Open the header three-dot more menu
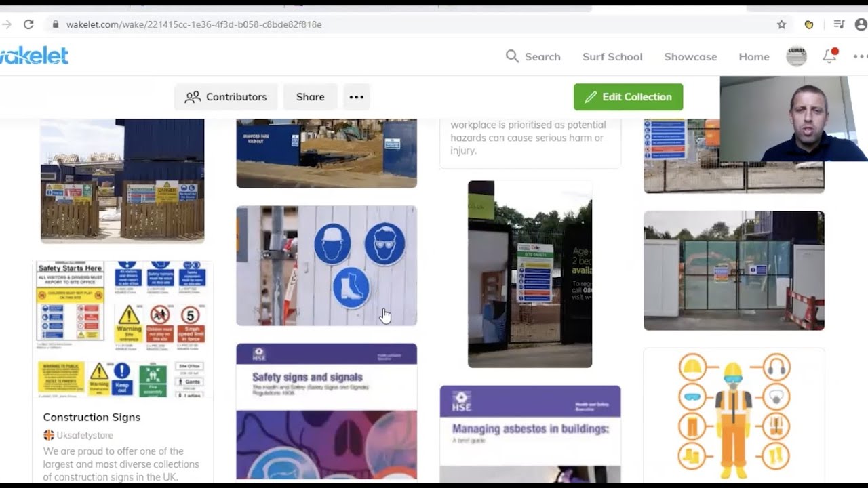 pyautogui.click(x=861, y=56)
